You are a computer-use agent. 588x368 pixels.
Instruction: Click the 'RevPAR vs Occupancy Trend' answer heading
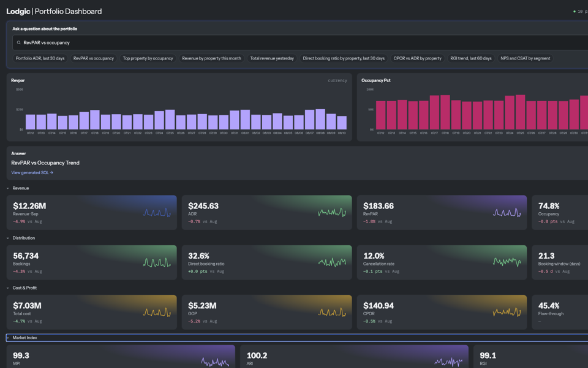(x=45, y=163)
